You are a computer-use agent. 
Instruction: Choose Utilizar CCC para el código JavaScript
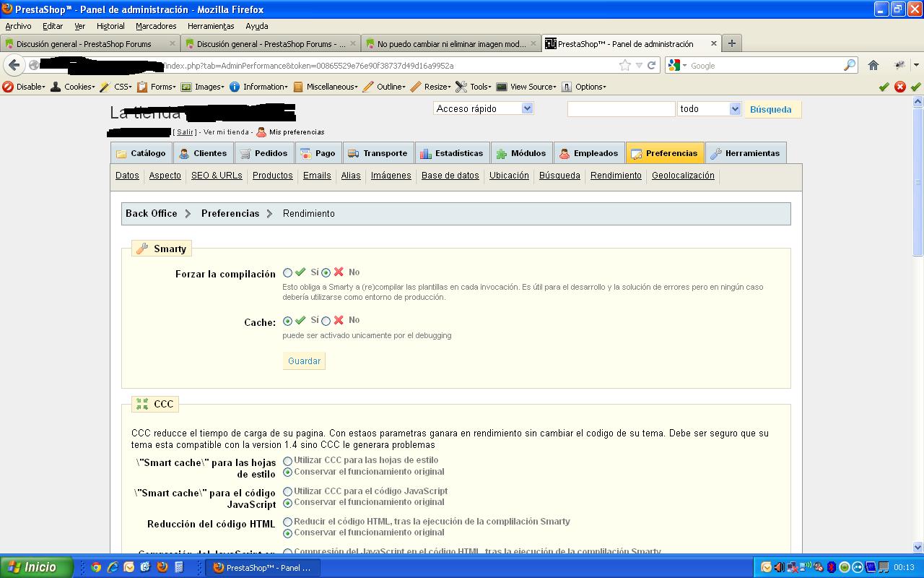(x=288, y=492)
